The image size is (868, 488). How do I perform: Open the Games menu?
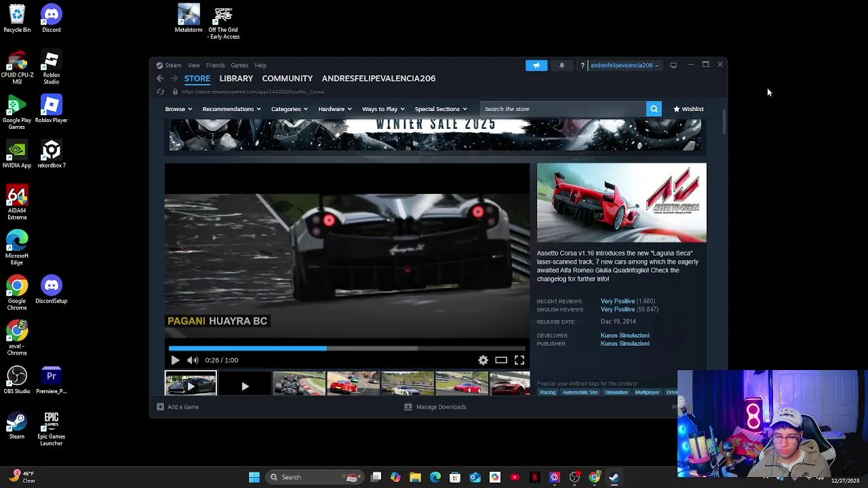(239, 66)
